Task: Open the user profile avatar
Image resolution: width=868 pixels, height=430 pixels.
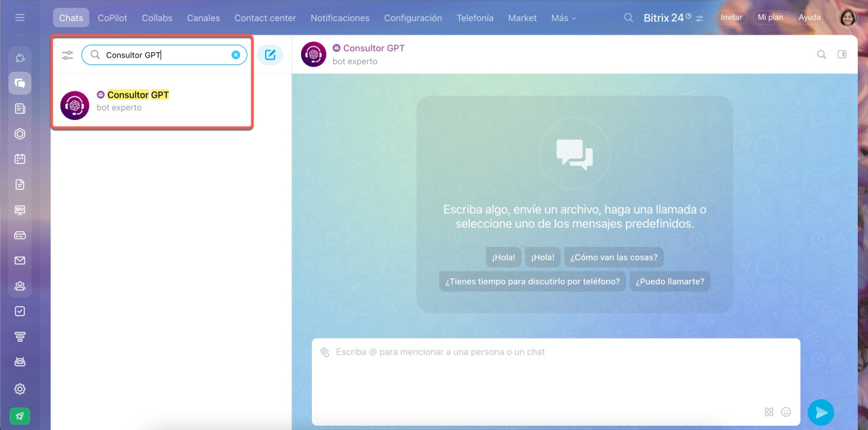Action: pyautogui.click(x=848, y=18)
